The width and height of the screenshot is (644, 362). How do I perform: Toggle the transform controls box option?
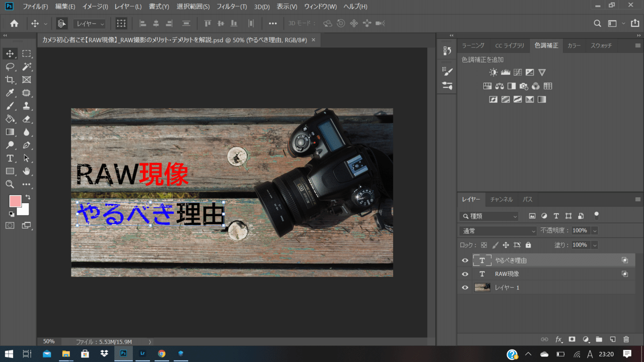[121, 23]
